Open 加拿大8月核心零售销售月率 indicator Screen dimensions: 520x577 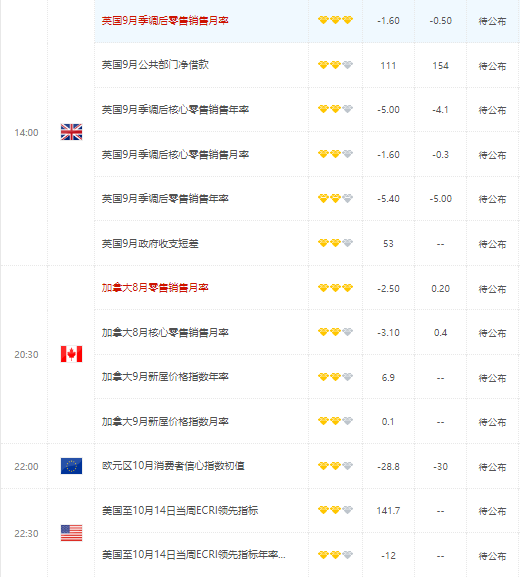pyautogui.click(x=165, y=332)
